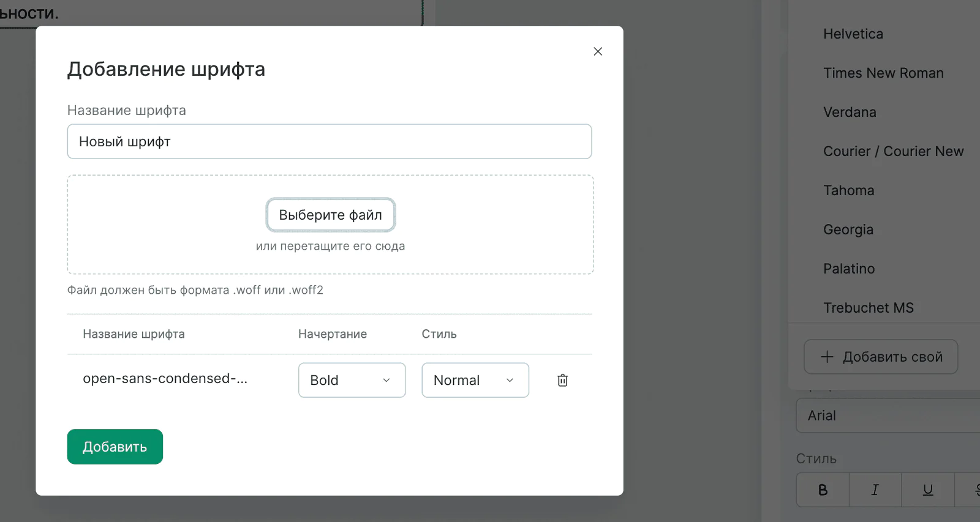Select Palatino from the list
The width and height of the screenshot is (980, 522).
[849, 269]
